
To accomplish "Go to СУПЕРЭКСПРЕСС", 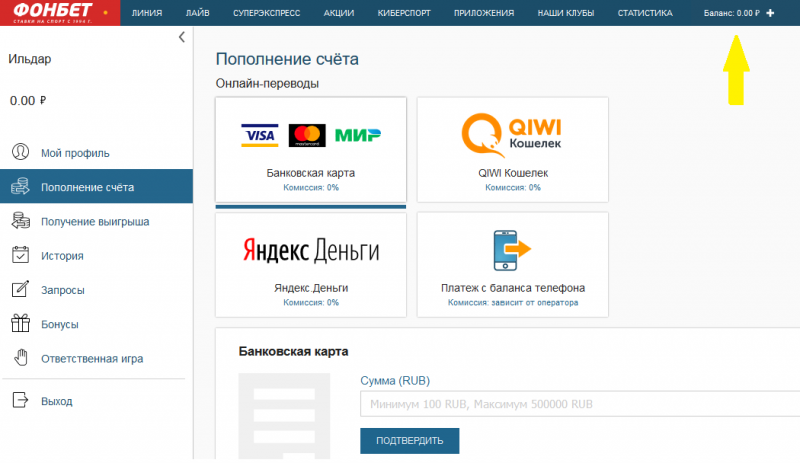I will click(266, 13).
